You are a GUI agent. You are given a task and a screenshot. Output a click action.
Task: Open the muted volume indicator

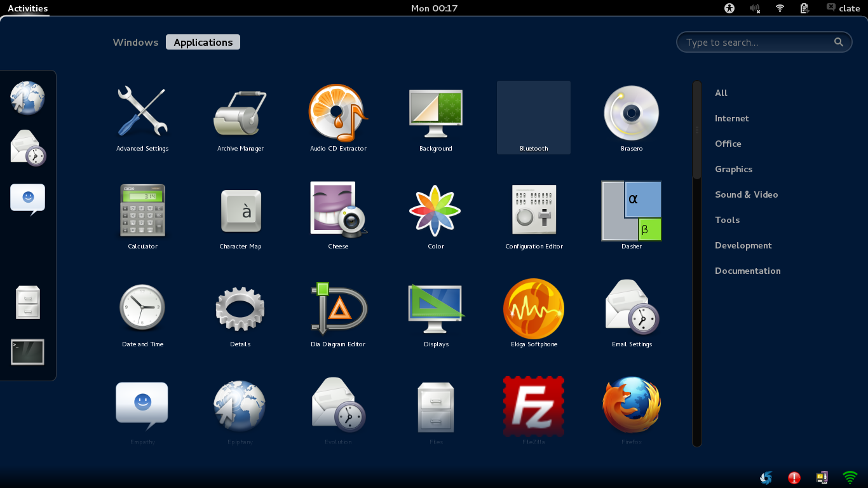(x=754, y=8)
